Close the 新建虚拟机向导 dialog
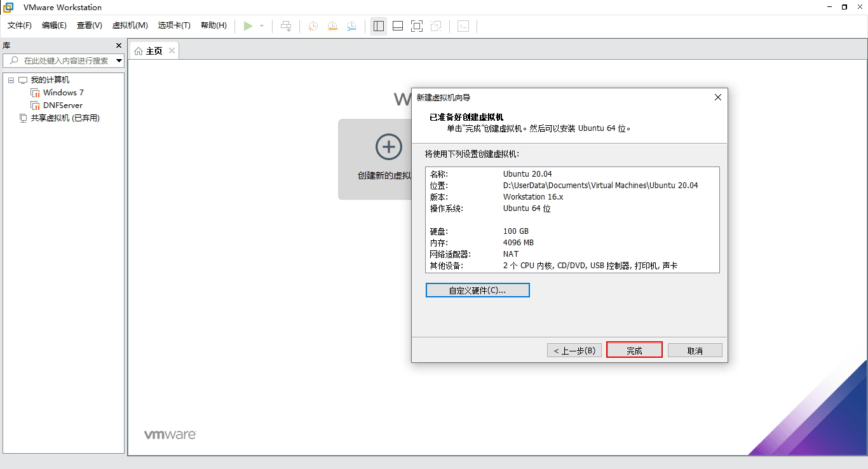 (x=718, y=97)
